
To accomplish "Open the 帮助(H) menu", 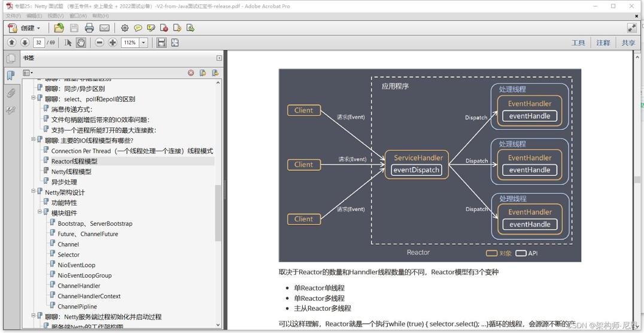I will [x=101, y=16].
